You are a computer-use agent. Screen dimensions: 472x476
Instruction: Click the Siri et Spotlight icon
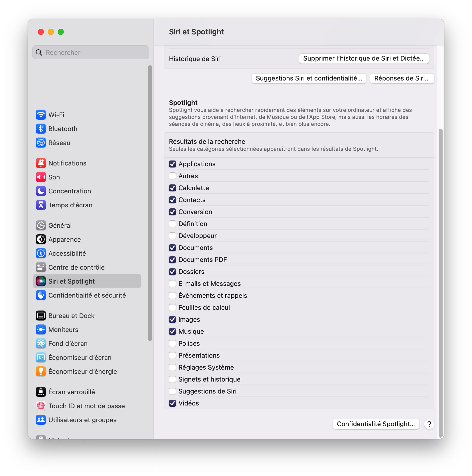[41, 281]
